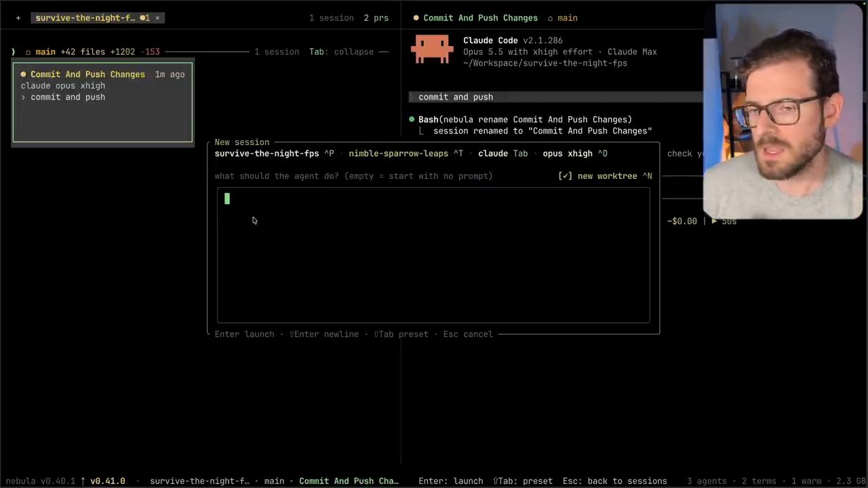Click the 1 session count in top bar
Screen dimensions: 868x488
(x=331, y=18)
